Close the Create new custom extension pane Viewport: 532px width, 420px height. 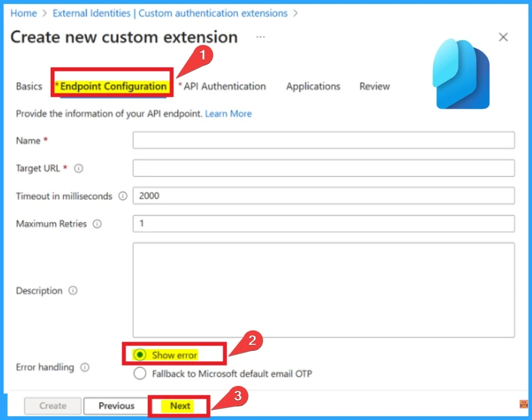point(503,37)
